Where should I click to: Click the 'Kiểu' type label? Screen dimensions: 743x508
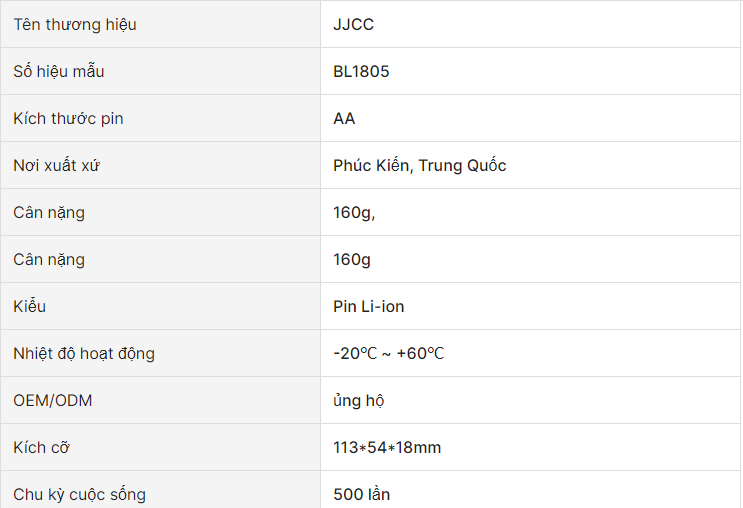[x=29, y=306]
